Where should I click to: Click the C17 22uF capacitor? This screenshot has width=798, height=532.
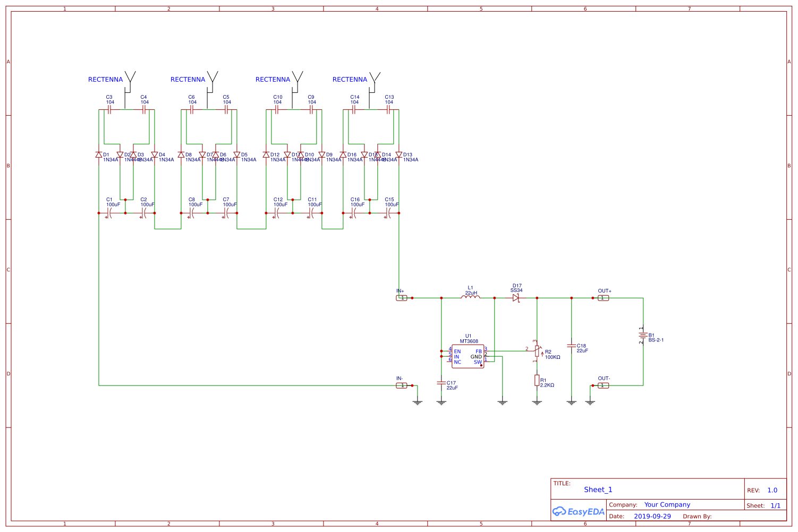click(x=441, y=382)
